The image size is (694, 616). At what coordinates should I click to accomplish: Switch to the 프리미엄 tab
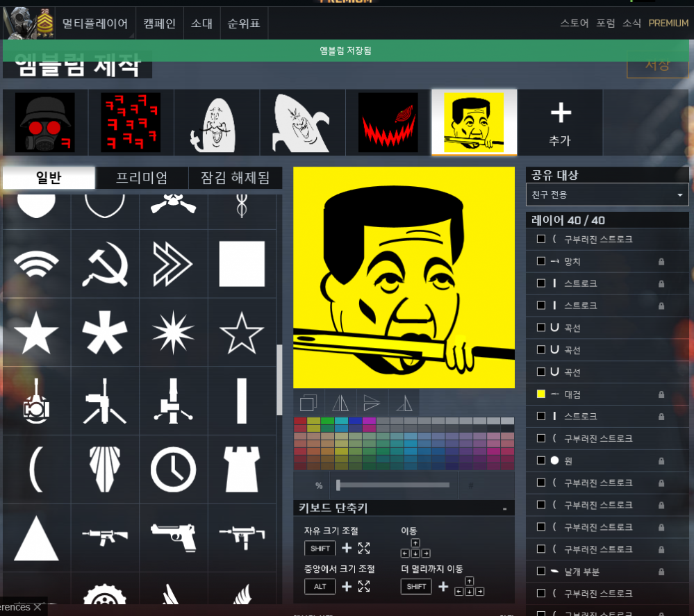pyautogui.click(x=142, y=178)
